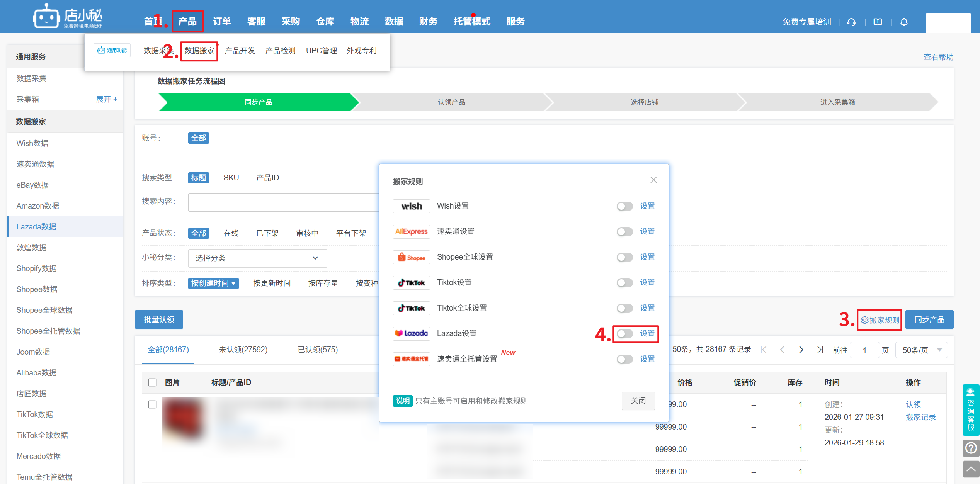Open the 选择分类 dropdown
Viewport: 980px width, 484px height.
257,258
